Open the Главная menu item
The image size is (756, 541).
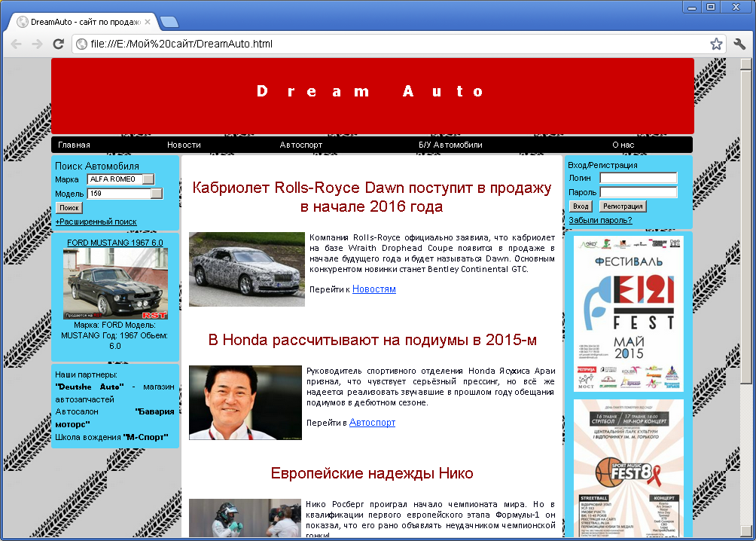[74, 145]
